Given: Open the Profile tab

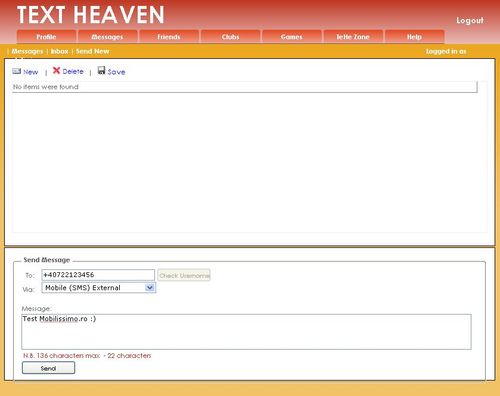Looking at the screenshot, I should [x=46, y=37].
